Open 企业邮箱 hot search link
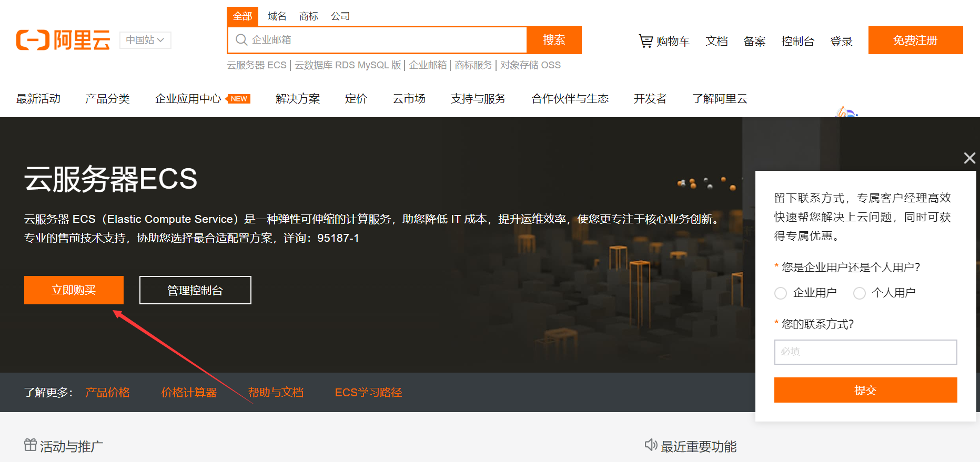The height and width of the screenshot is (462, 980). [x=428, y=65]
